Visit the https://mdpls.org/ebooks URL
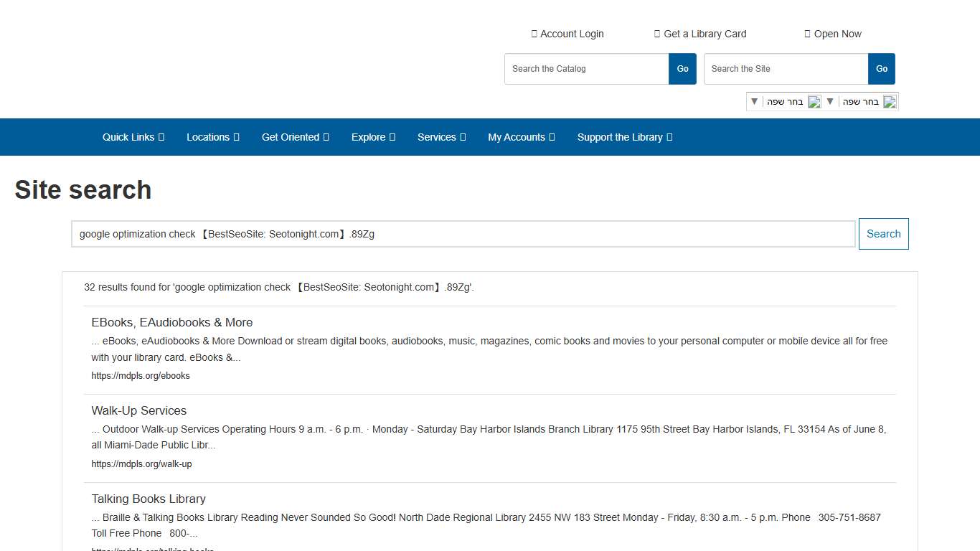The image size is (980, 551). [141, 375]
